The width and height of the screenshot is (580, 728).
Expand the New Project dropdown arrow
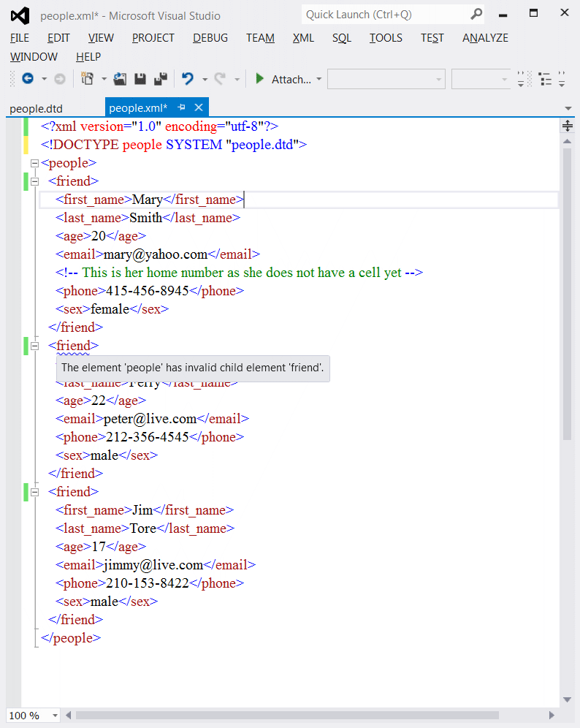tap(104, 80)
